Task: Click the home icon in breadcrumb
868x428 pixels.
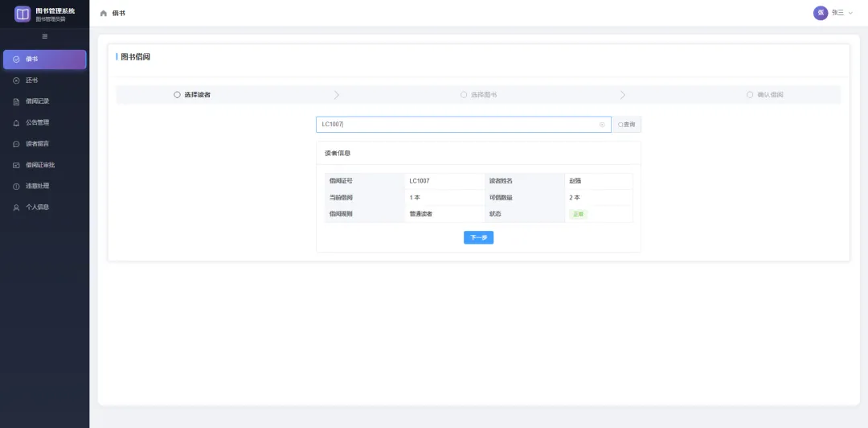Action: [x=104, y=14]
